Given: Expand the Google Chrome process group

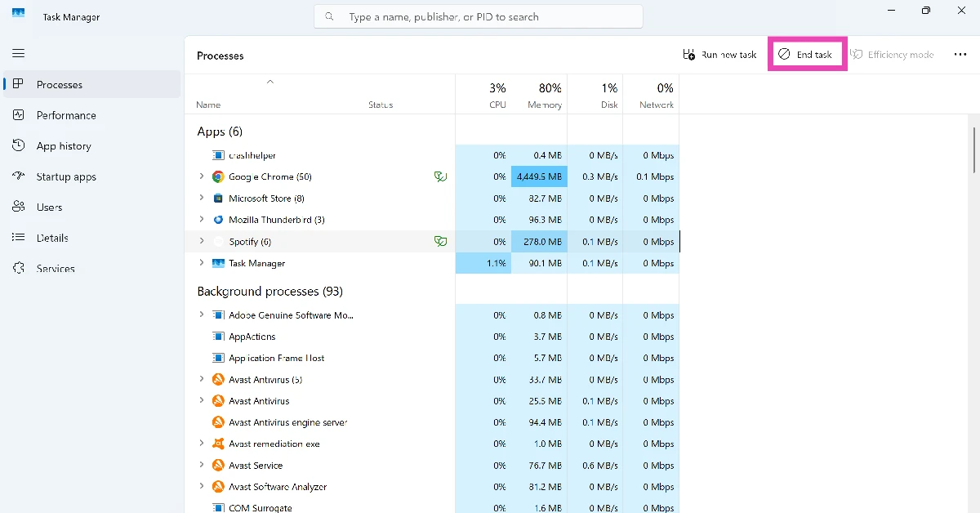Looking at the screenshot, I should tap(202, 176).
